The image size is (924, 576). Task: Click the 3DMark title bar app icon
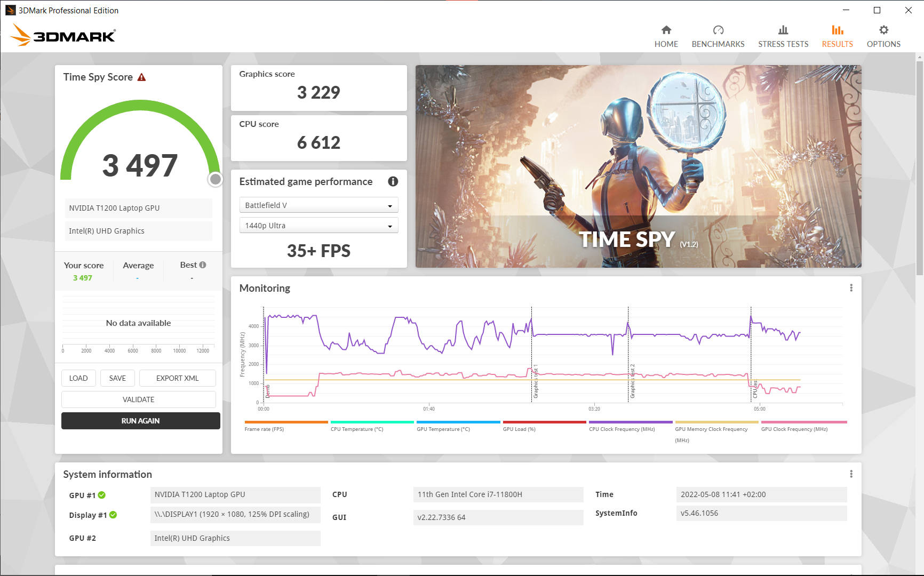(x=10, y=10)
